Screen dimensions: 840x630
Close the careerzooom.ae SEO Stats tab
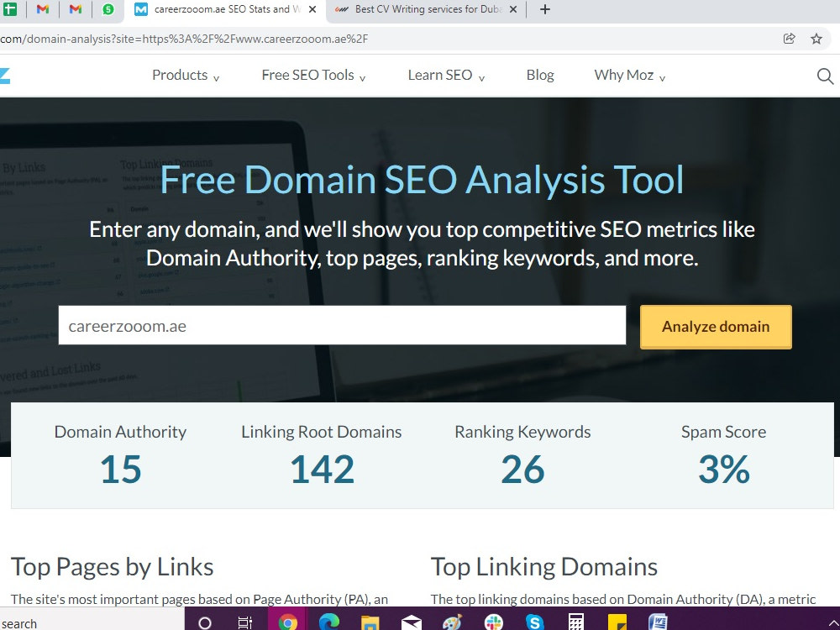tap(312, 9)
